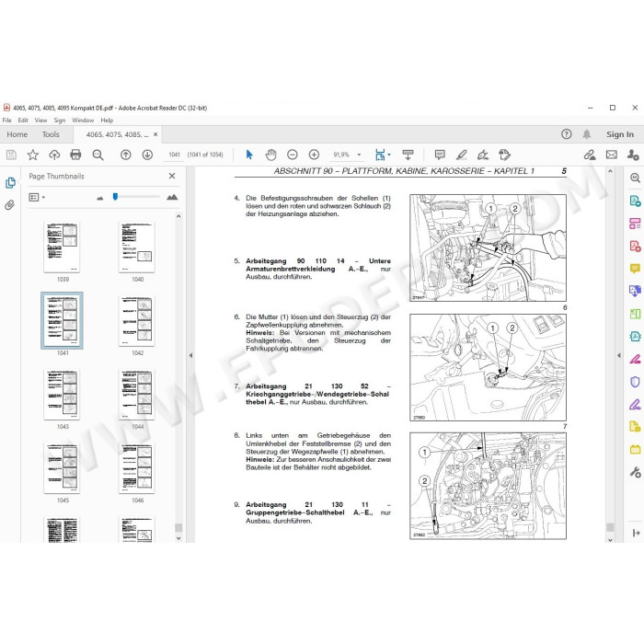Open the Attachments paperclip panel
The height and width of the screenshot is (644, 644).
(10, 205)
